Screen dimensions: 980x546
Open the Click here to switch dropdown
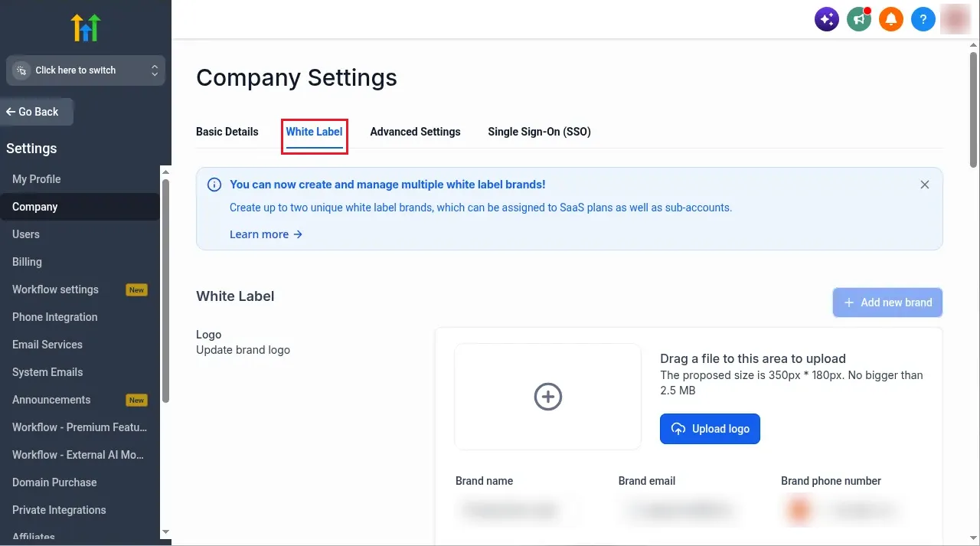[x=86, y=70]
